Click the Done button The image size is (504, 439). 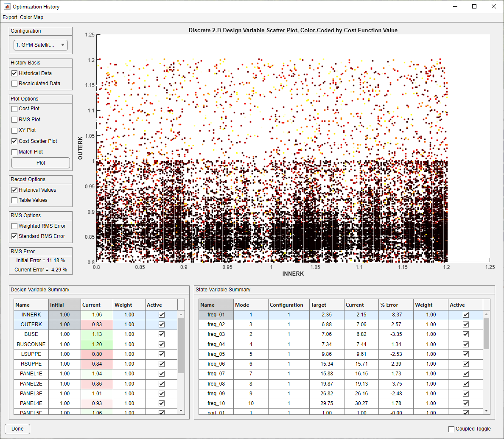[x=17, y=429]
